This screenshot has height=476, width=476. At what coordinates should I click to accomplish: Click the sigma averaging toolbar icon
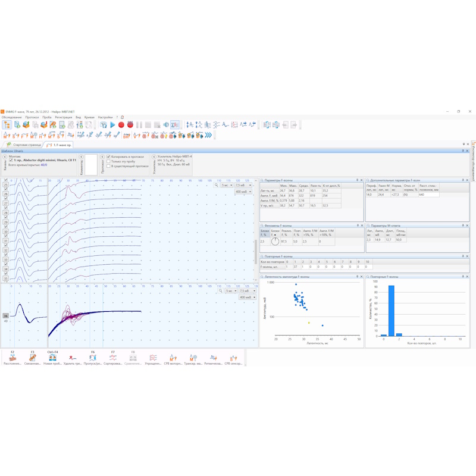(175, 125)
